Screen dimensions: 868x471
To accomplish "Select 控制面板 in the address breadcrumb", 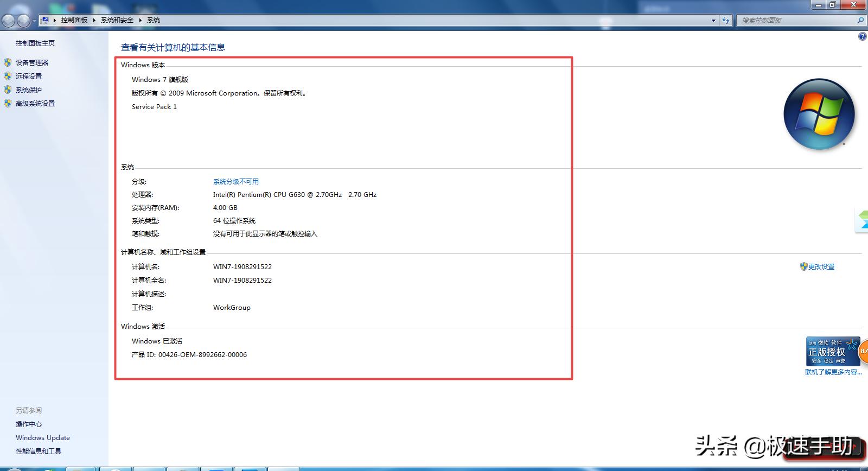I will (74, 20).
